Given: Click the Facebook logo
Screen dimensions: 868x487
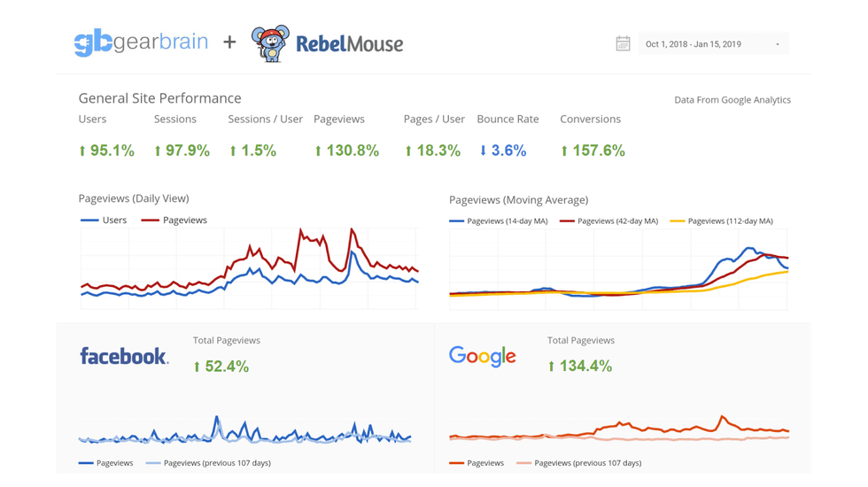Looking at the screenshot, I should pos(124,356).
